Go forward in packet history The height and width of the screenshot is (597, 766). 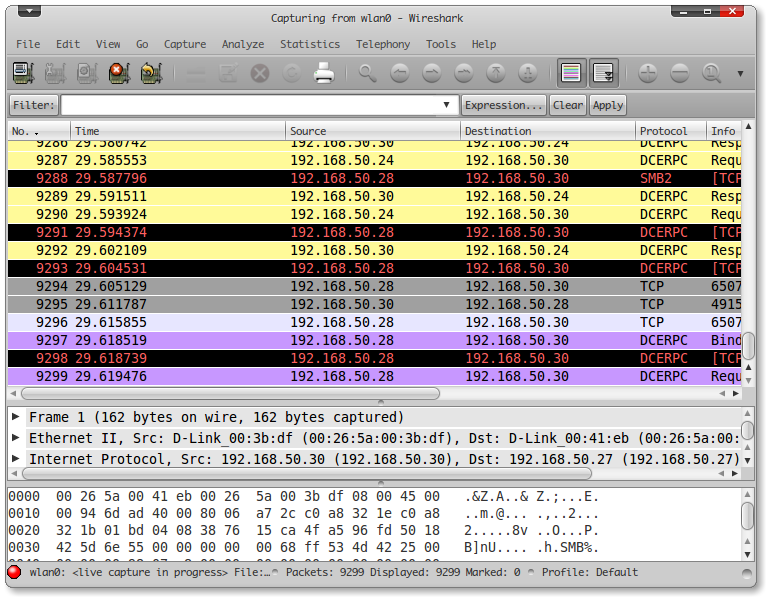(431, 73)
